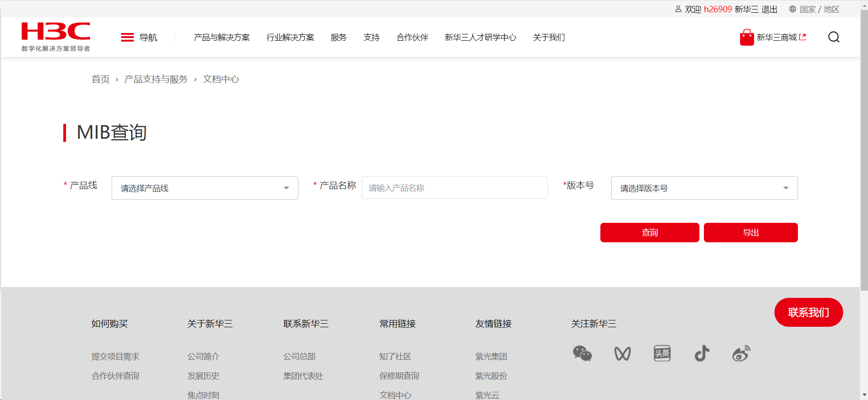The height and width of the screenshot is (400, 868).
Task: Click the red 导出 button
Action: pyautogui.click(x=751, y=232)
